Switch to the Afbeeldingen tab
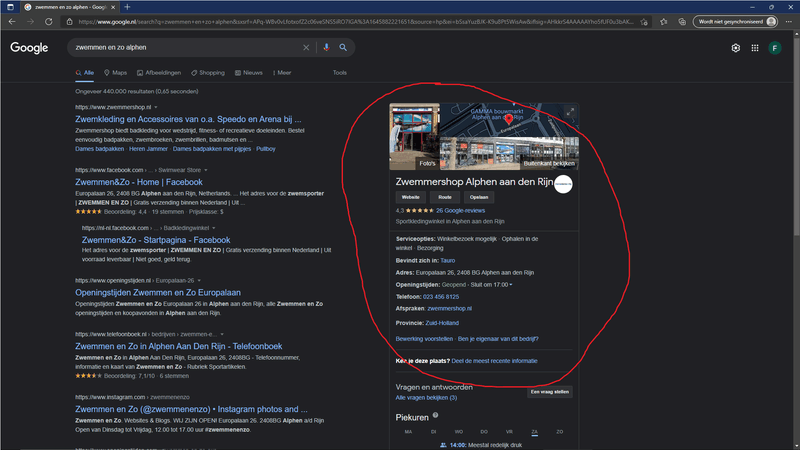Screen dimensions: 800x450 point(159,73)
